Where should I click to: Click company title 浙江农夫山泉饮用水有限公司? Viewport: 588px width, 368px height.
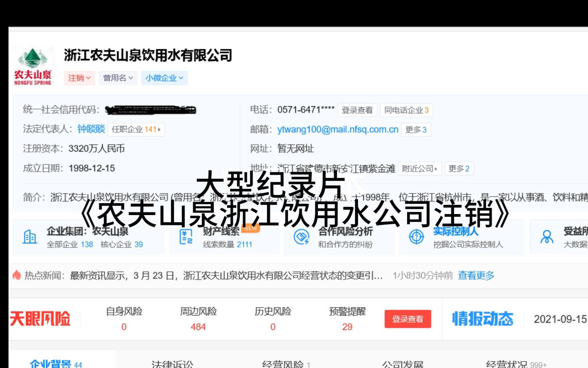coord(148,55)
